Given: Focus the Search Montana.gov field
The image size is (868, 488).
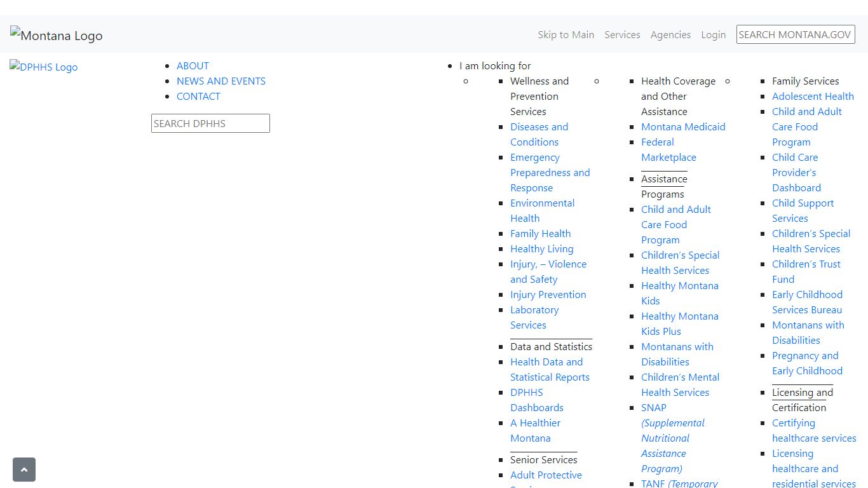Looking at the screenshot, I should pyautogui.click(x=796, y=34).
